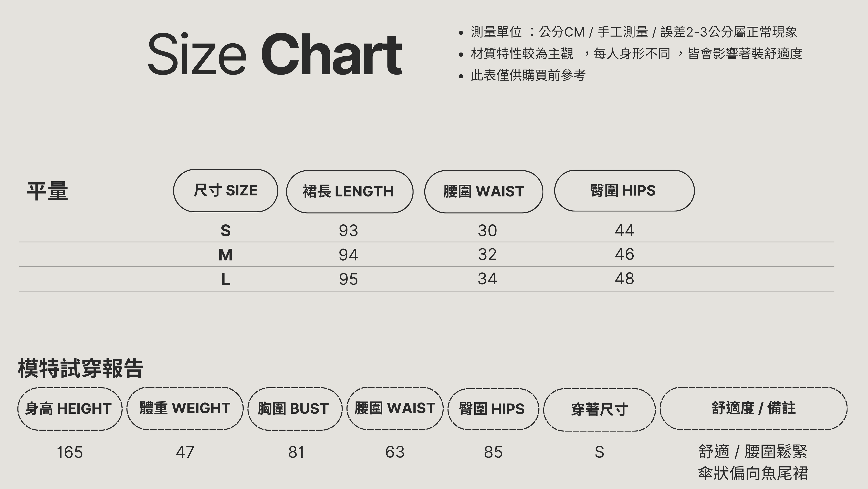Click the 傘狀偏向魚尾裙 comfort remark

pos(753,473)
